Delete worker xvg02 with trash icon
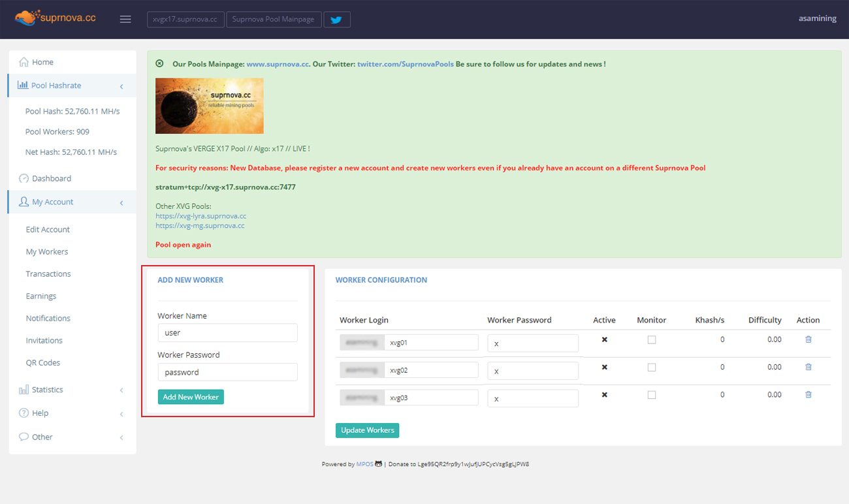The image size is (849, 504). (x=809, y=367)
